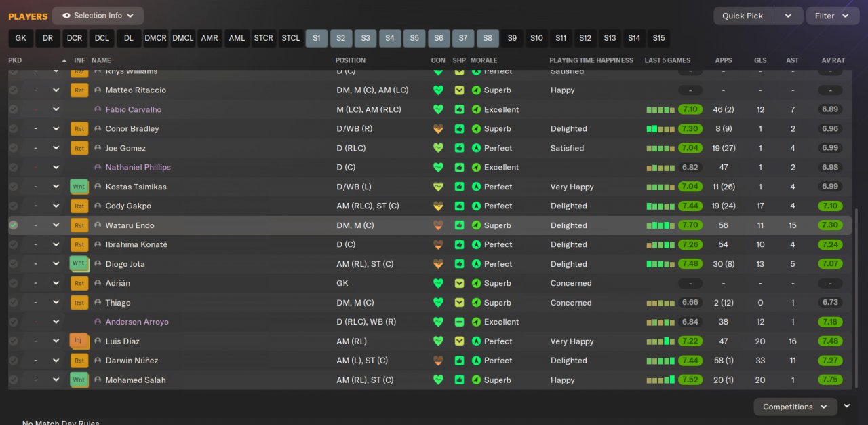Open the Filter dropdown
This screenshot has width=868, height=425.
[833, 16]
